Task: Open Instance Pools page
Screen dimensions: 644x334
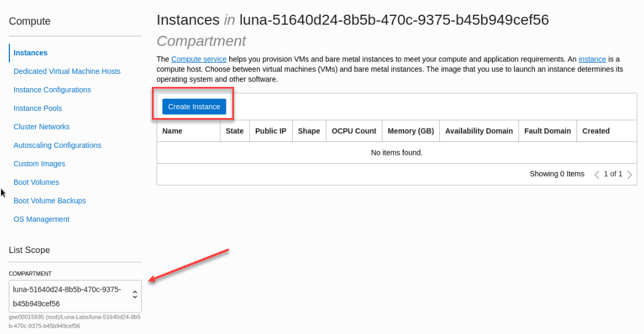Action: point(38,108)
